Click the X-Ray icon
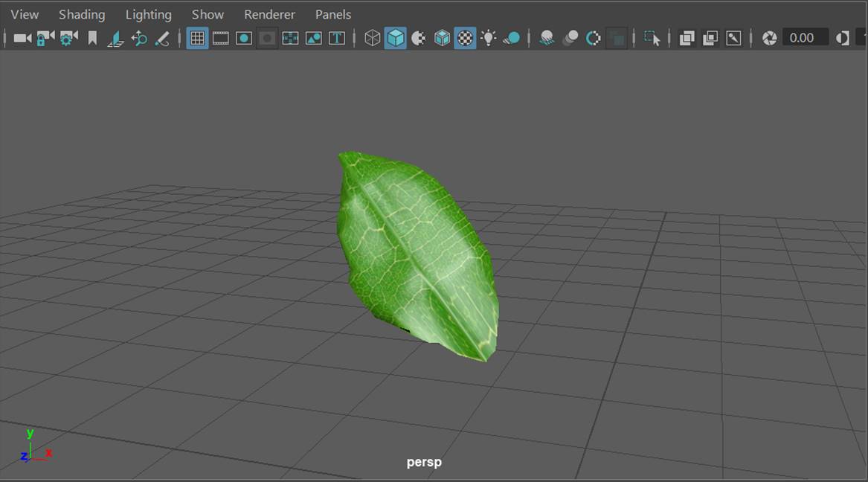 pyautogui.click(x=687, y=38)
